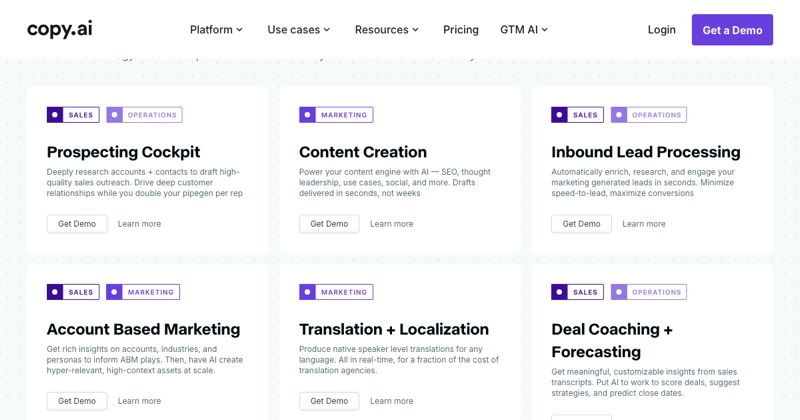This screenshot has height=420, width=800.
Task: Get Demo for Content Creation
Action: (x=329, y=224)
